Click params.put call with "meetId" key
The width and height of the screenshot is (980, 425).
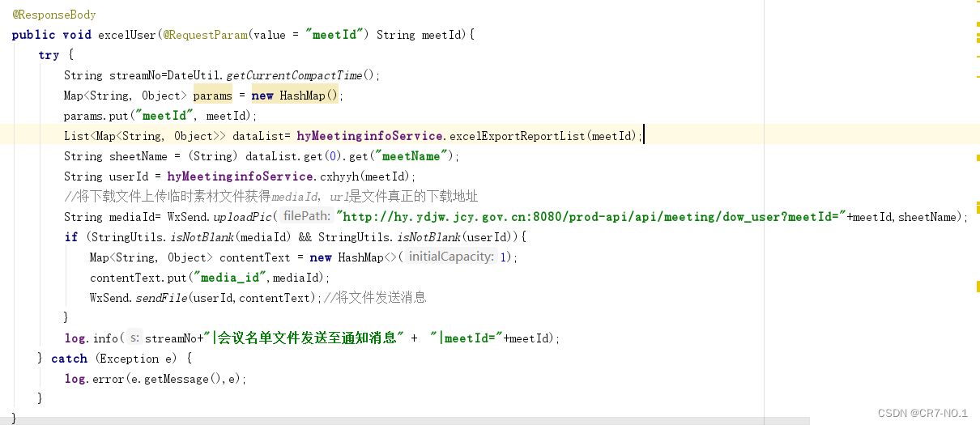click(x=160, y=116)
